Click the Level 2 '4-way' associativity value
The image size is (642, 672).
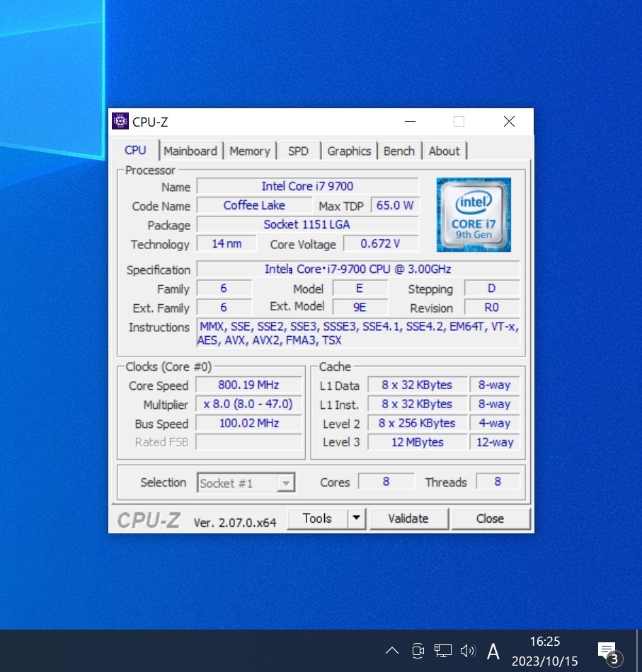coord(495,423)
